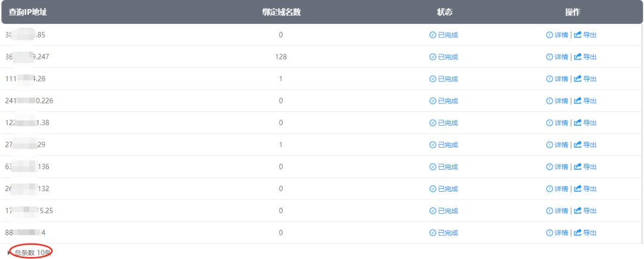Click the IP address ending 132
The width and height of the screenshot is (644, 259).
coord(27,189)
